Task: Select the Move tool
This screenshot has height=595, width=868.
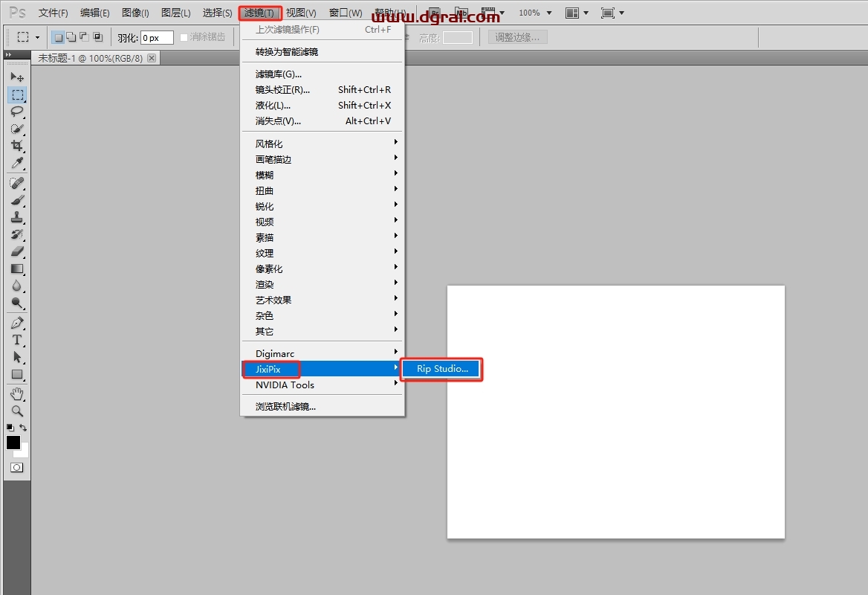Action: pyautogui.click(x=17, y=77)
